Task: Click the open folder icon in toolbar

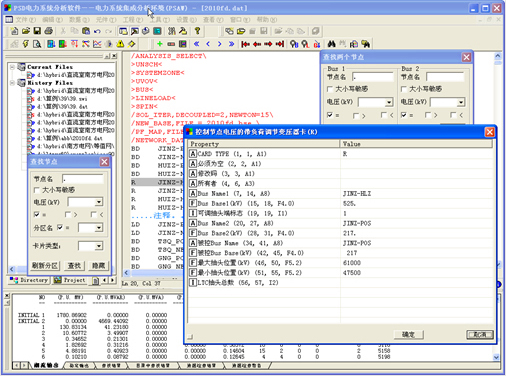Action: (x=26, y=31)
